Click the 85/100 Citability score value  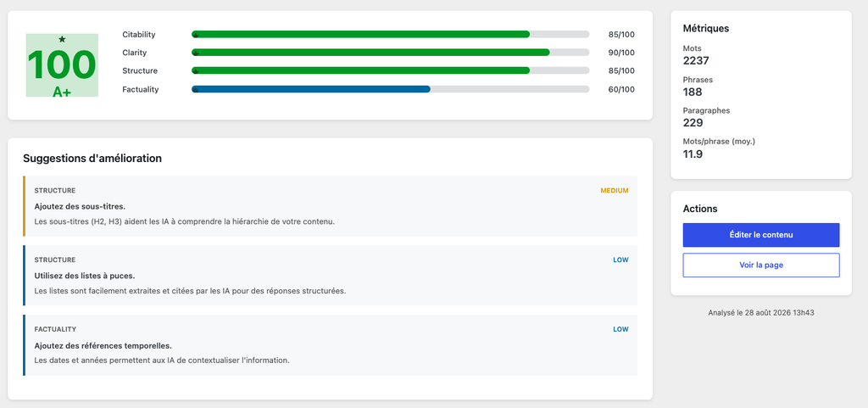click(x=621, y=34)
